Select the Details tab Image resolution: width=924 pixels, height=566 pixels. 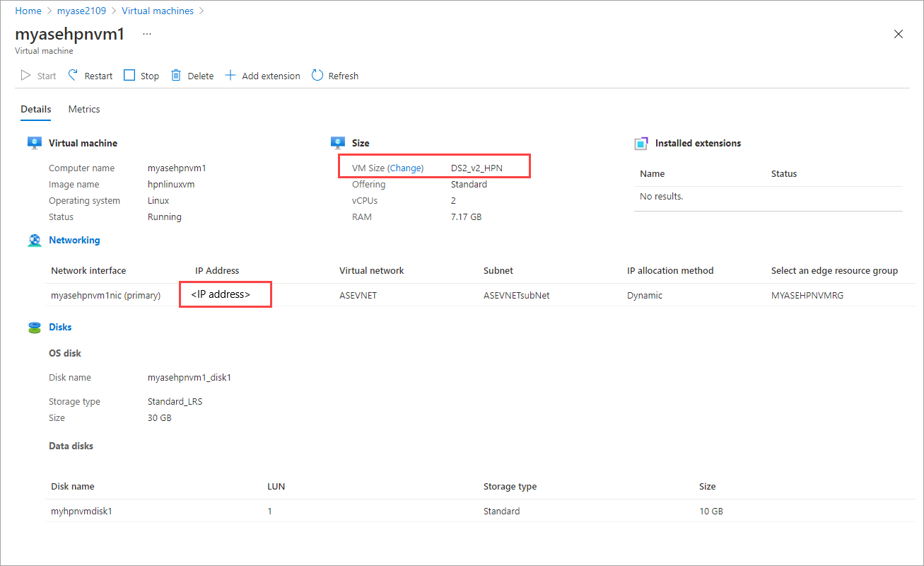pyautogui.click(x=36, y=109)
